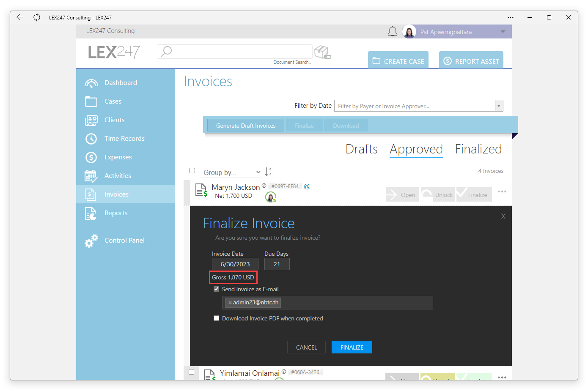
Task: Click the @ email icon on Maryn Jackson row
Action: 307,186
